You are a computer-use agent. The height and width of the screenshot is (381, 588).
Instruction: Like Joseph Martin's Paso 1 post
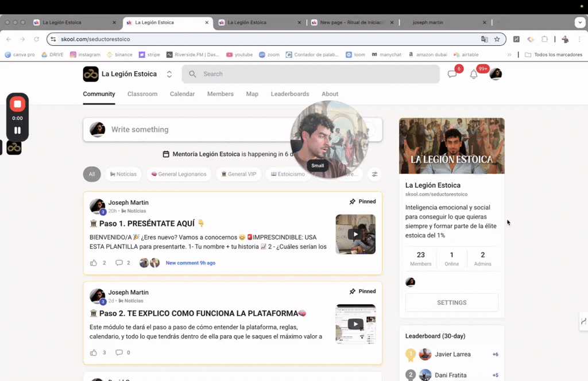pyautogui.click(x=94, y=262)
